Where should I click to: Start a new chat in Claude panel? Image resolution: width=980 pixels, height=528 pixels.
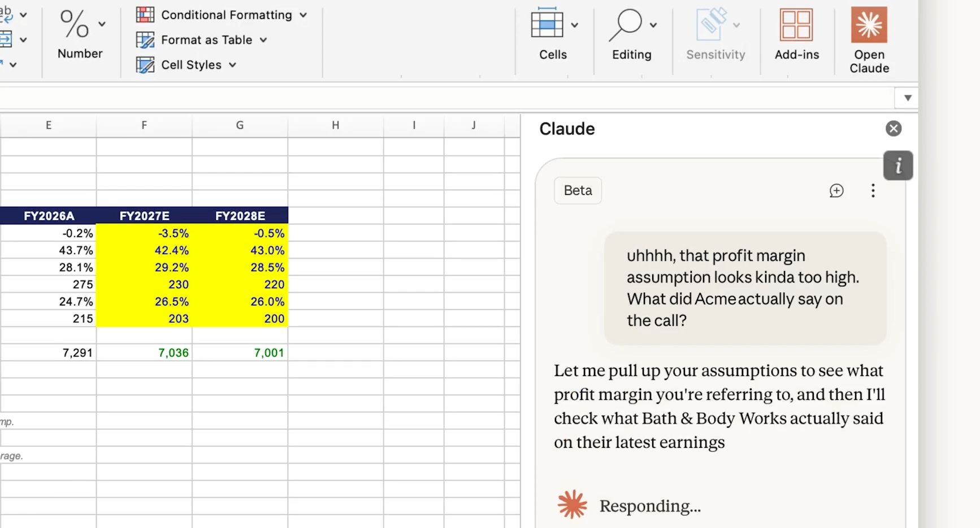(x=836, y=191)
